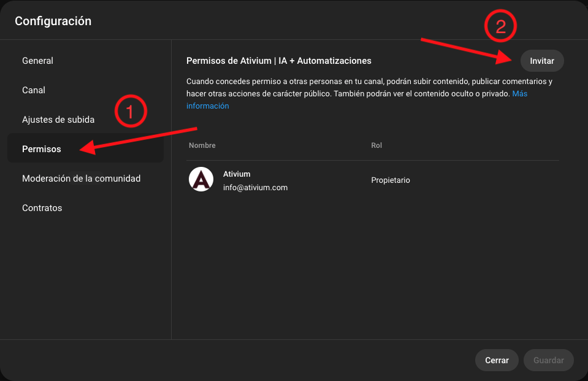Screen dimensions: 588x381
Task: Click the Nombre column header
Action: point(202,145)
